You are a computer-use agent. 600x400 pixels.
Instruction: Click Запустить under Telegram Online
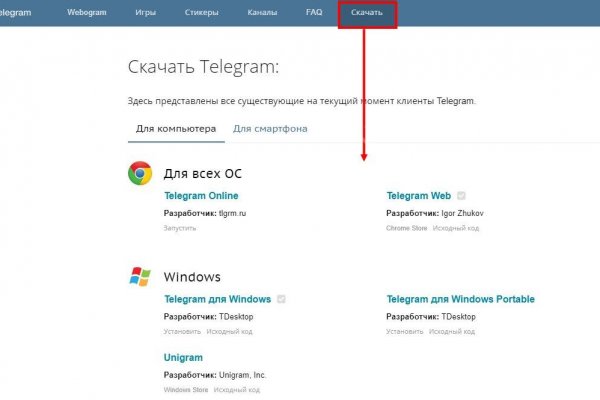point(181,228)
